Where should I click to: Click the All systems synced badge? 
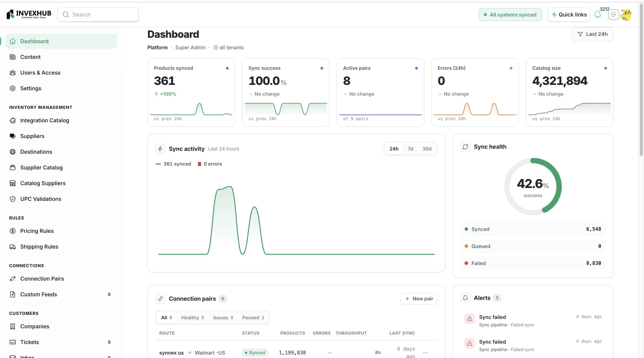510,15
